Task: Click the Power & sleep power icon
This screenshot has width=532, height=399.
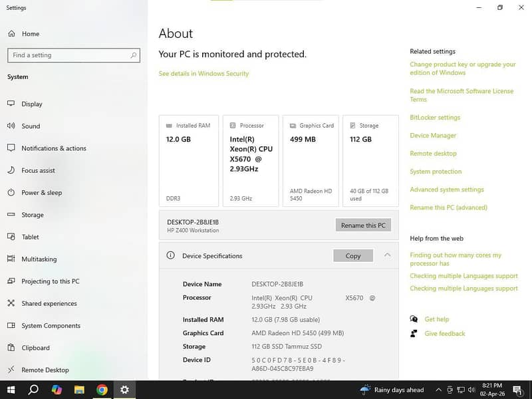Action: point(11,192)
